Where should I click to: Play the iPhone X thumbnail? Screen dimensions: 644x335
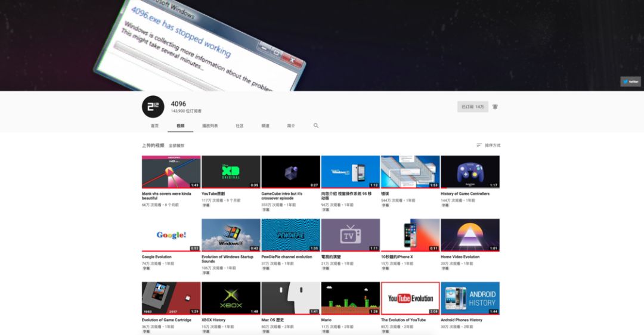[410, 235]
